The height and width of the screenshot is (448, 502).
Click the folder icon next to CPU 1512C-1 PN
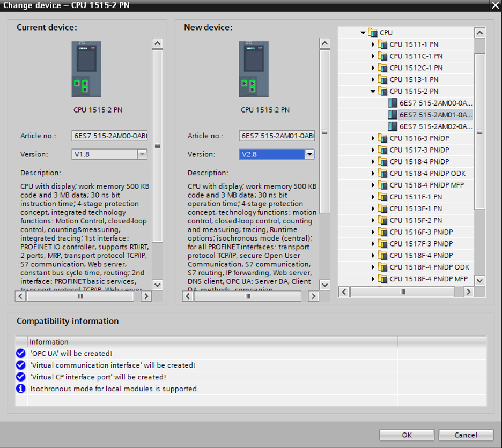pyautogui.click(x=382, y=68)
